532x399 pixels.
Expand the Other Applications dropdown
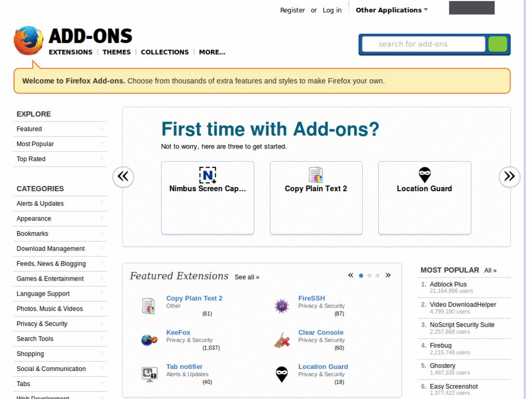click(392, 10)
